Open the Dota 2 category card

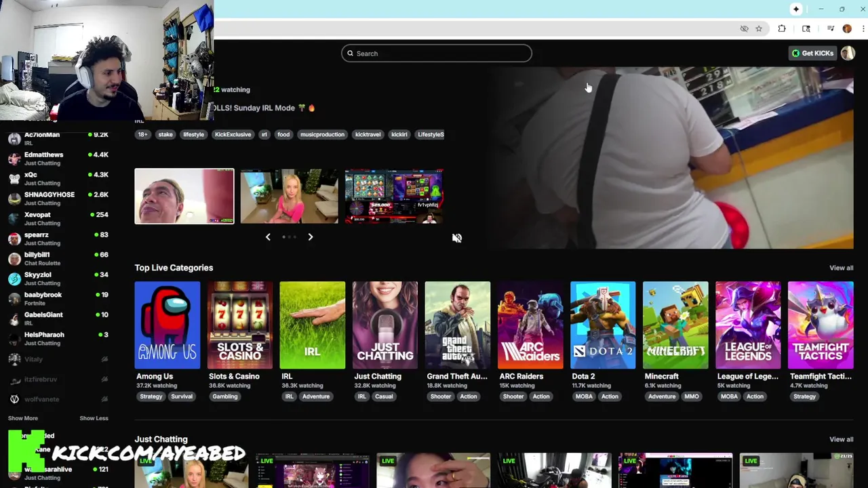pos(603,325)
